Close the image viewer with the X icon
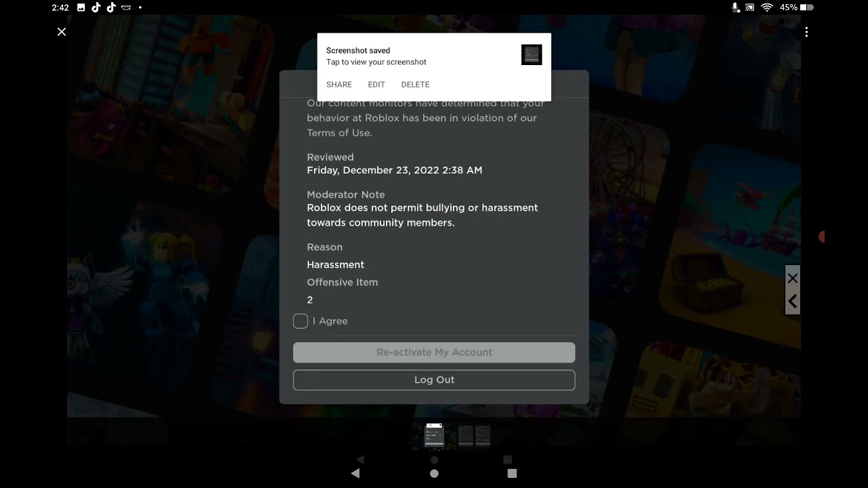The width and height of the screenshot is (868, 488). [62, 32]
